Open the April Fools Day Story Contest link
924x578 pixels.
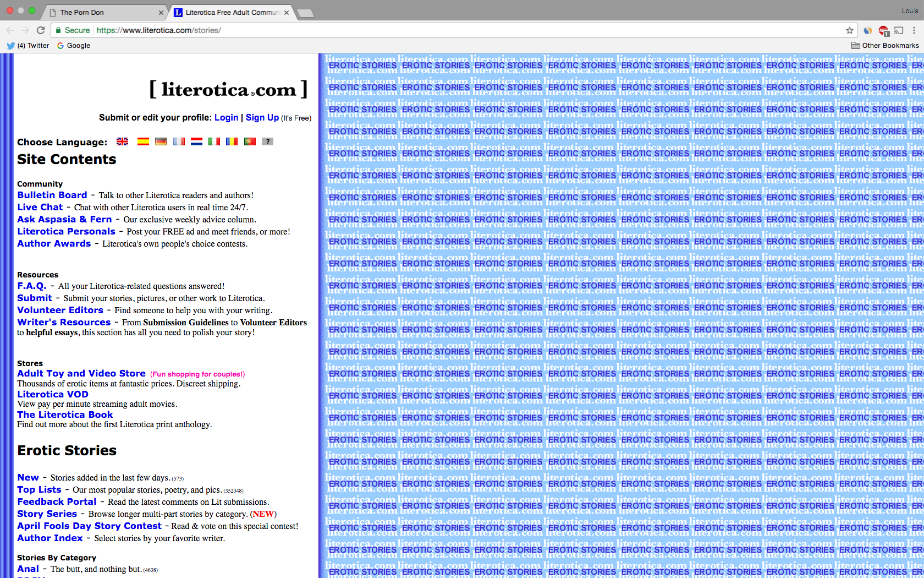click(x=90, y=526)
